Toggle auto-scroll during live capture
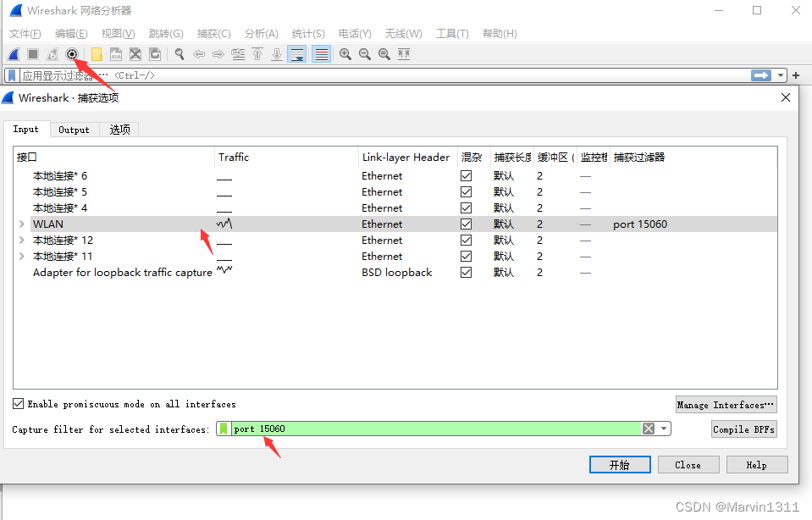Screen dimensions: 812x520 pos(297,54)
